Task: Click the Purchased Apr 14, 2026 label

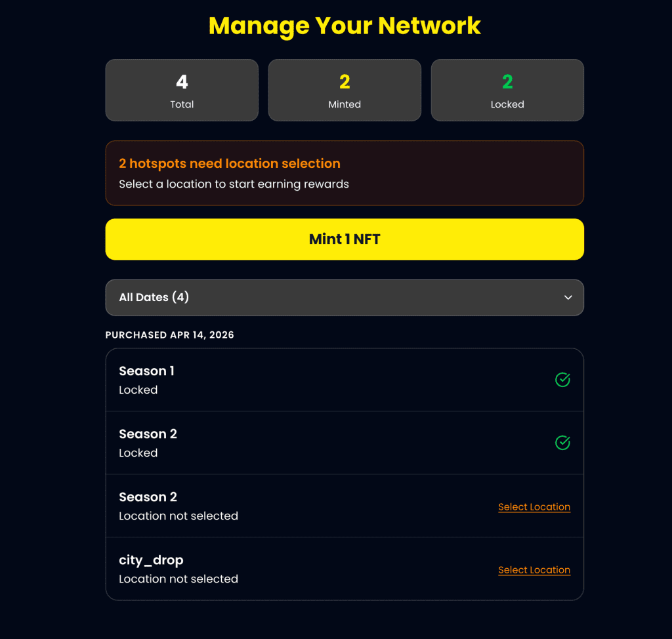Action: click(x=170, y=335)
